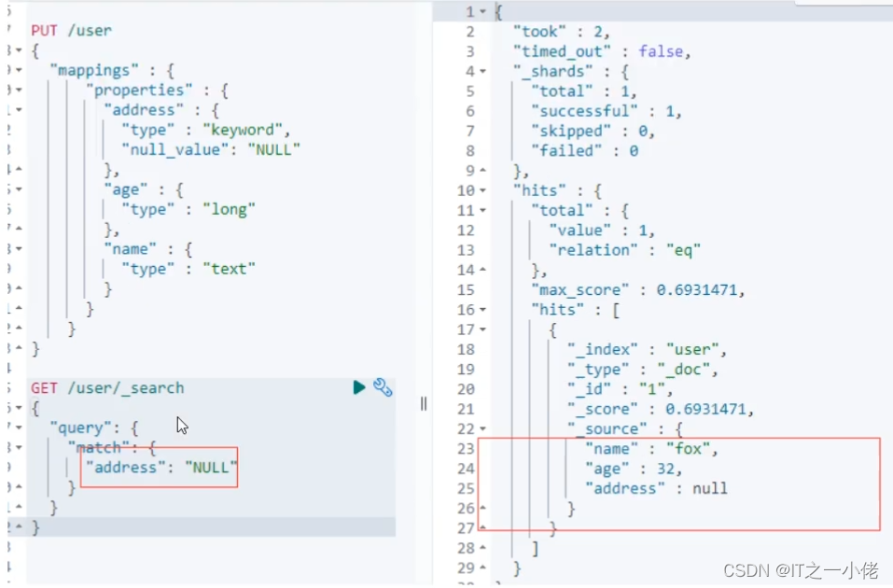The width and height of the screenshot is (893, 588).
Task: Click "max_score" : 0.6931471 line
Action: tap(638, 289)
